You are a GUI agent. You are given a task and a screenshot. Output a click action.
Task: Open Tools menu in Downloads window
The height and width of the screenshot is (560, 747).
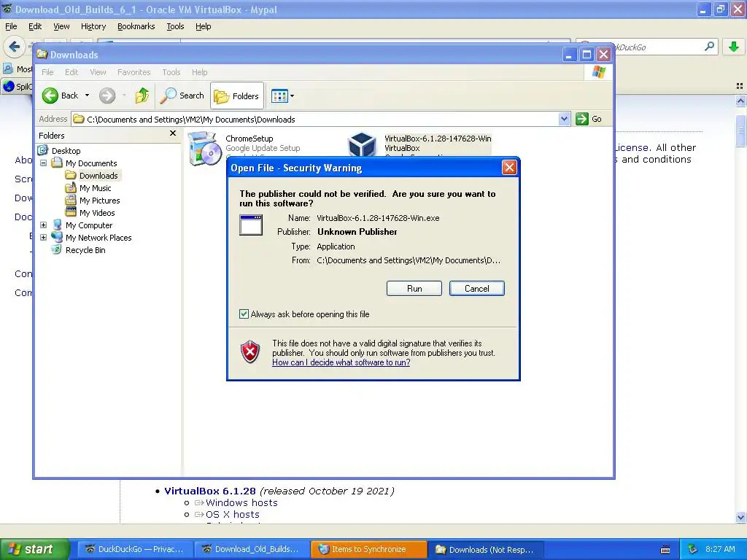click(x=171, y=72)
